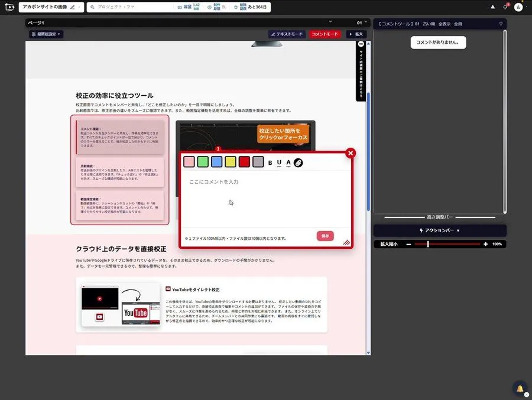
Task: Click the ※1ファイル100MB以内 note
Action: [235, 239]
